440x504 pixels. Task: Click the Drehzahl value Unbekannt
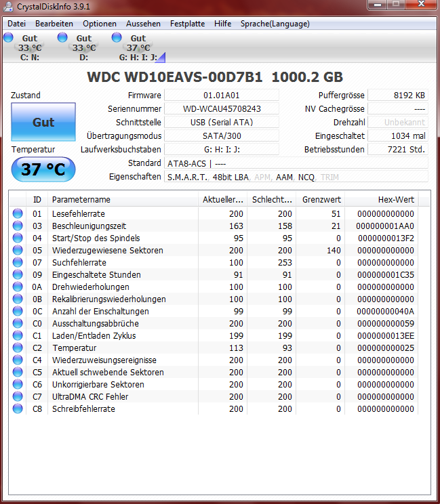(398, 123)
